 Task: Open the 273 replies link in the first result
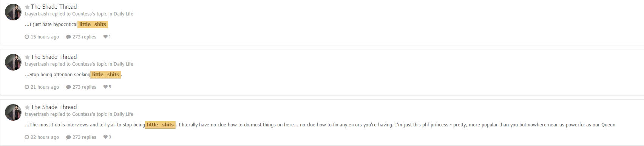84,37
